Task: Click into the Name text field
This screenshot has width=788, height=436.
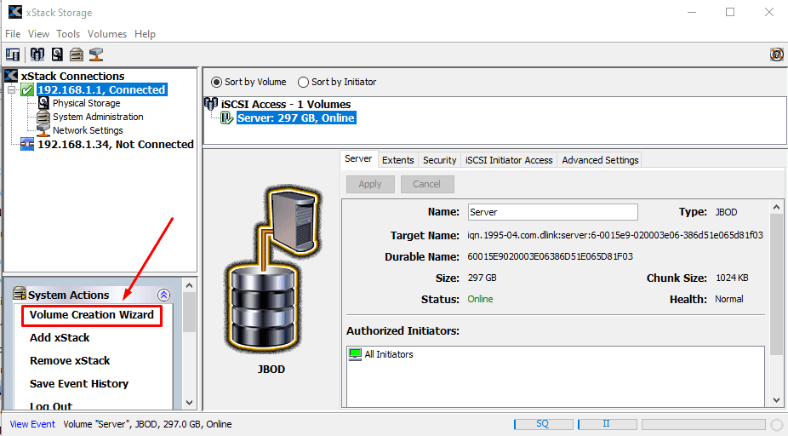Action: (552, 212)
